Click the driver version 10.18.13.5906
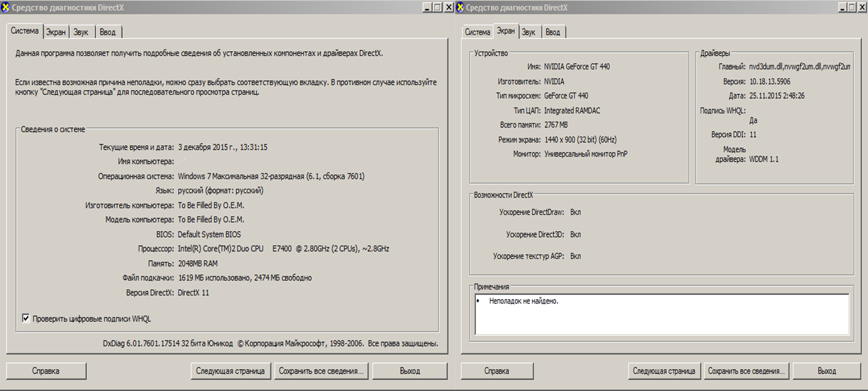Image resolution: width=868 pixels, height=391 pixels. pyautogui.click(x=770, y=82)
